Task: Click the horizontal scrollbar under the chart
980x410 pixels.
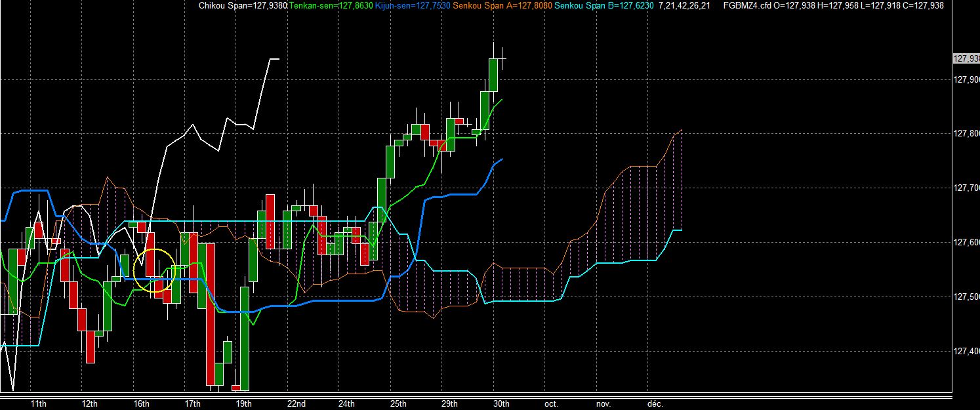Action: (476, 396)
